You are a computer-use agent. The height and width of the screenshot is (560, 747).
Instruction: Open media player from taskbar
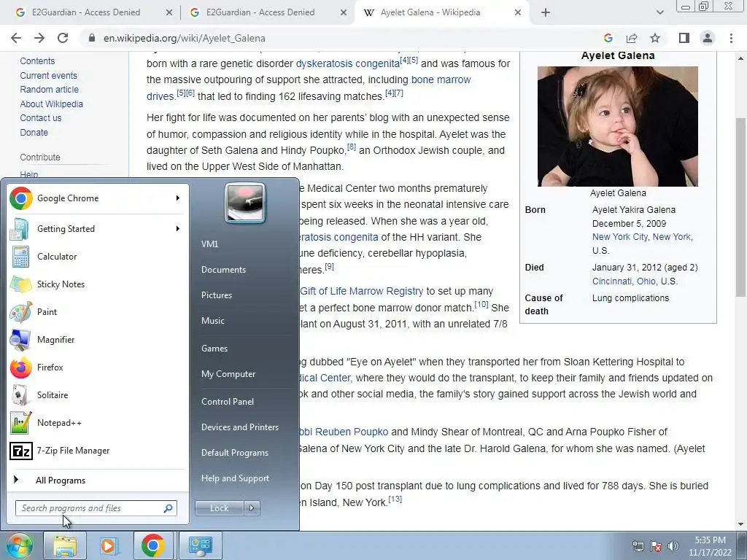coord(109,545)
